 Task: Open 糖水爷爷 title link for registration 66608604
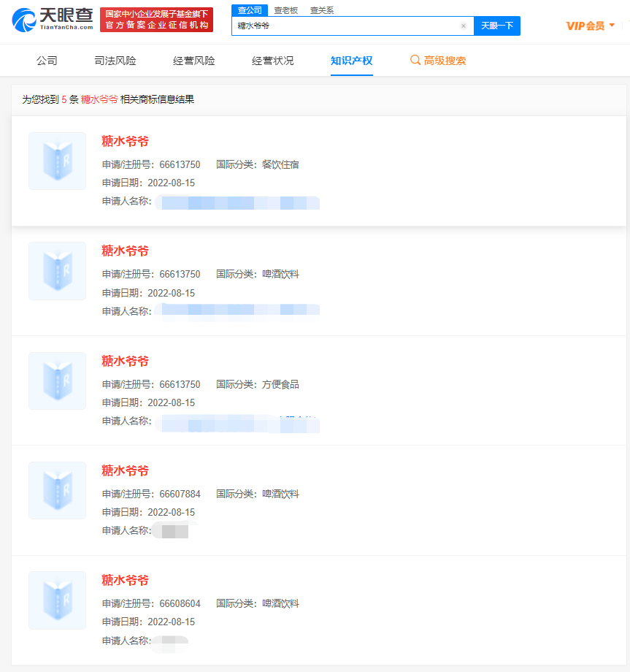(x=125, y=581)
